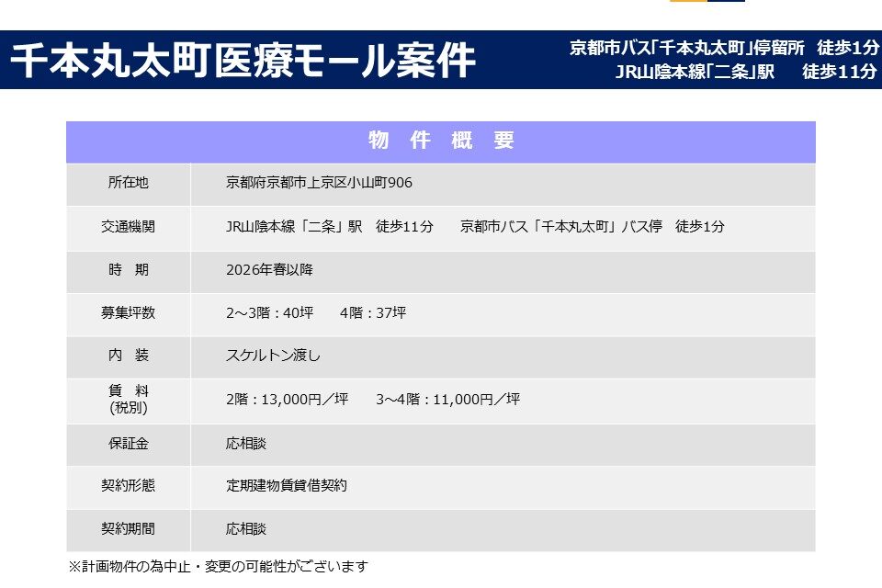Select rent value 2階：13,000円／坪
Viewport: 882px width, 588px height.
287,400
